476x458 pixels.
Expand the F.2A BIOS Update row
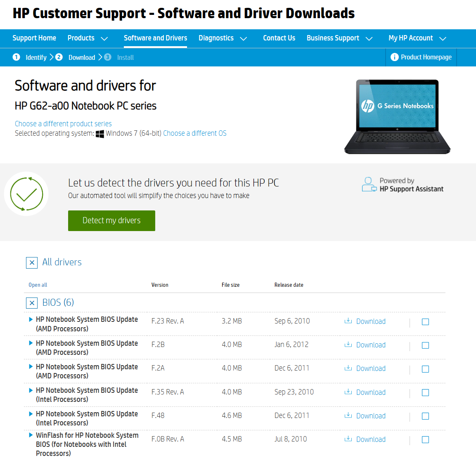click(x=31, y=366)
